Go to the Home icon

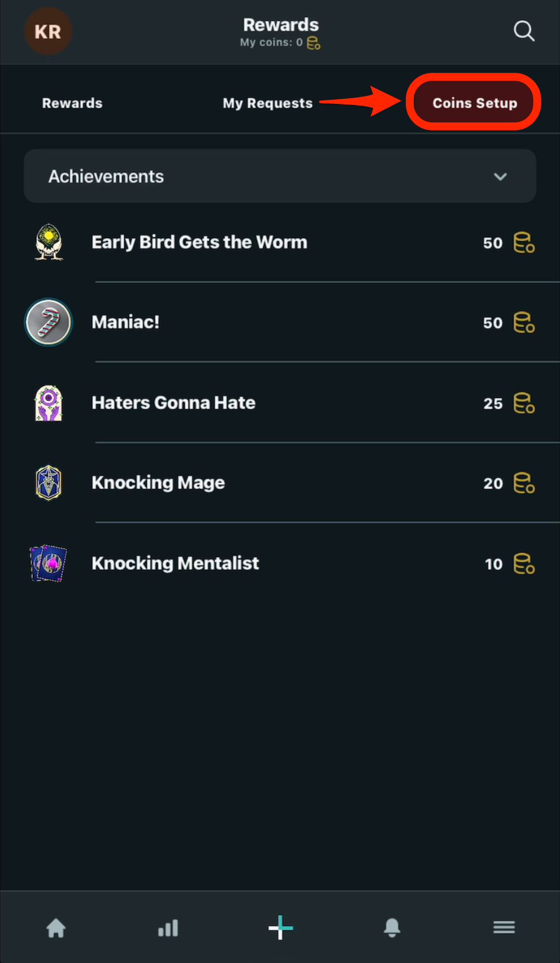pos(56,927)
